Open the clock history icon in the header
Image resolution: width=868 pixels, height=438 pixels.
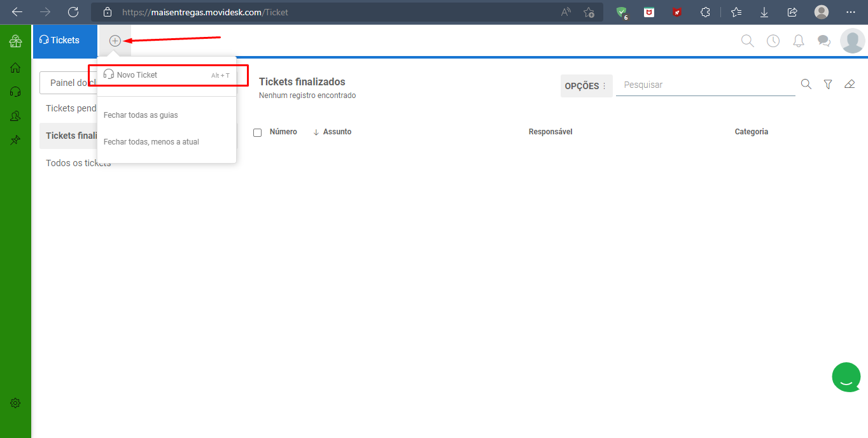(x=773, y=41)
